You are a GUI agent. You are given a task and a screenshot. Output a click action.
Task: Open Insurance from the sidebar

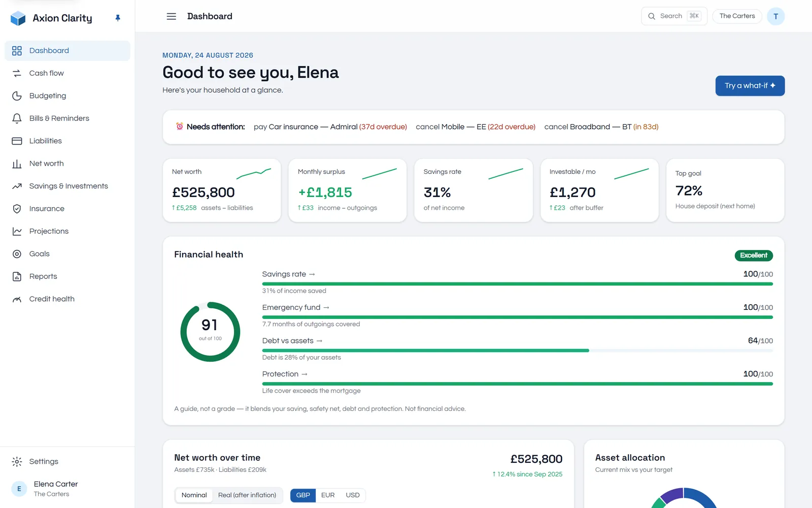click(x=67, y=209)
